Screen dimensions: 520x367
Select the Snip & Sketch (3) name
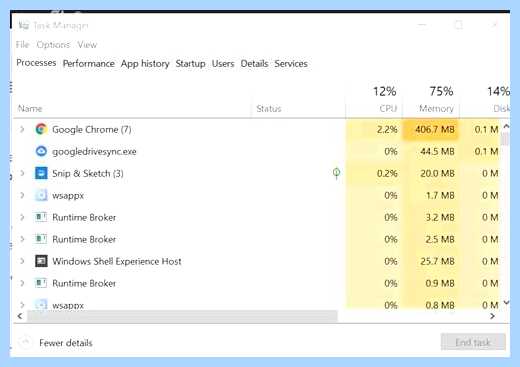pyautogui.click(x=88, y=173)
